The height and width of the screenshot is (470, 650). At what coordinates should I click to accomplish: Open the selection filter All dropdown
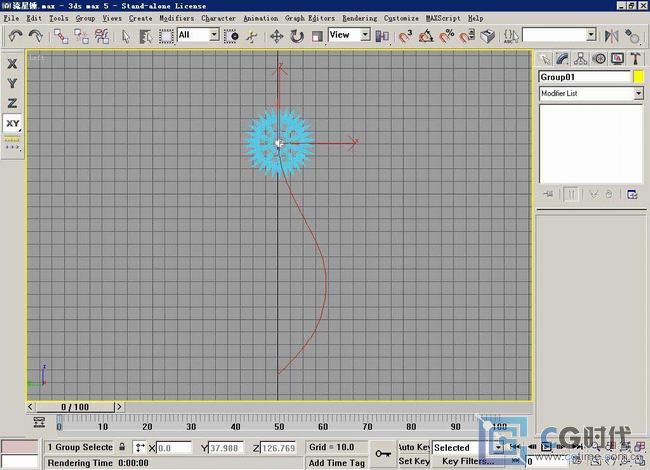pyautogui.click(x=214, y=34)
